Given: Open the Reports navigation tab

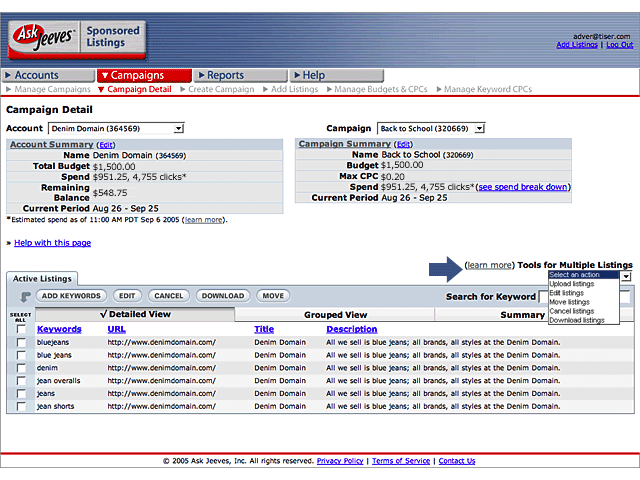Looking at the screenshot, I should pos(225,75).
